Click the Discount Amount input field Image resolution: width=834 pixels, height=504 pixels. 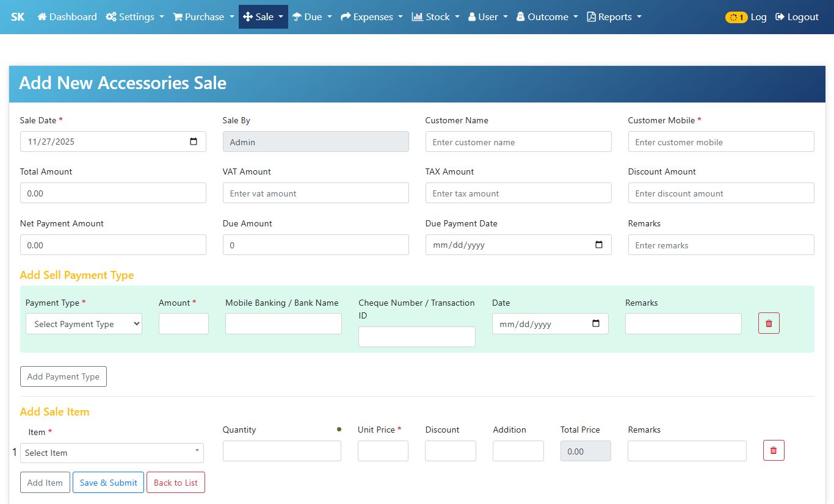coord(720,193)
